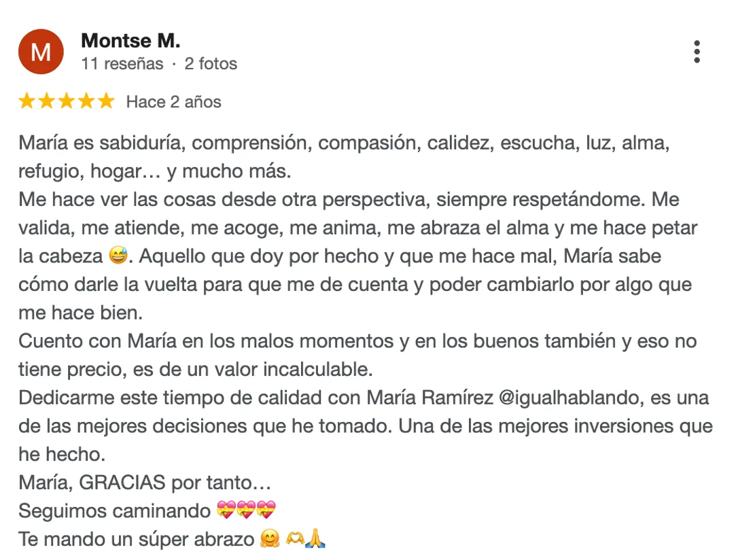The height and width of the screenshot is (560, 736).
Task: Select the name "María Ramírez" in the review
Action: coord(430,398)
